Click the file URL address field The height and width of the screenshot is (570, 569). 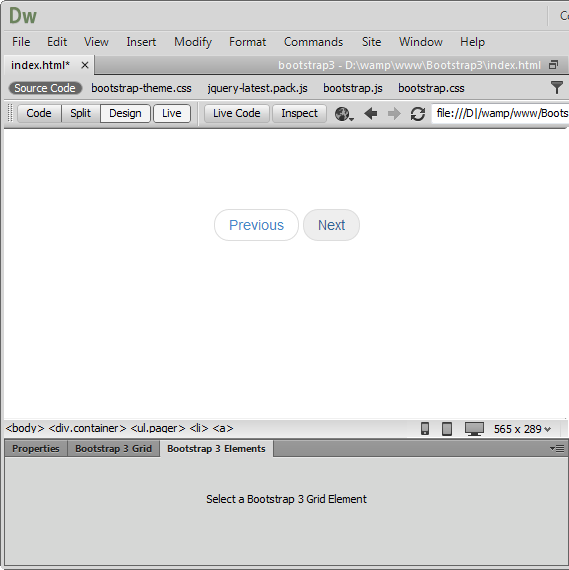[500, 113]
